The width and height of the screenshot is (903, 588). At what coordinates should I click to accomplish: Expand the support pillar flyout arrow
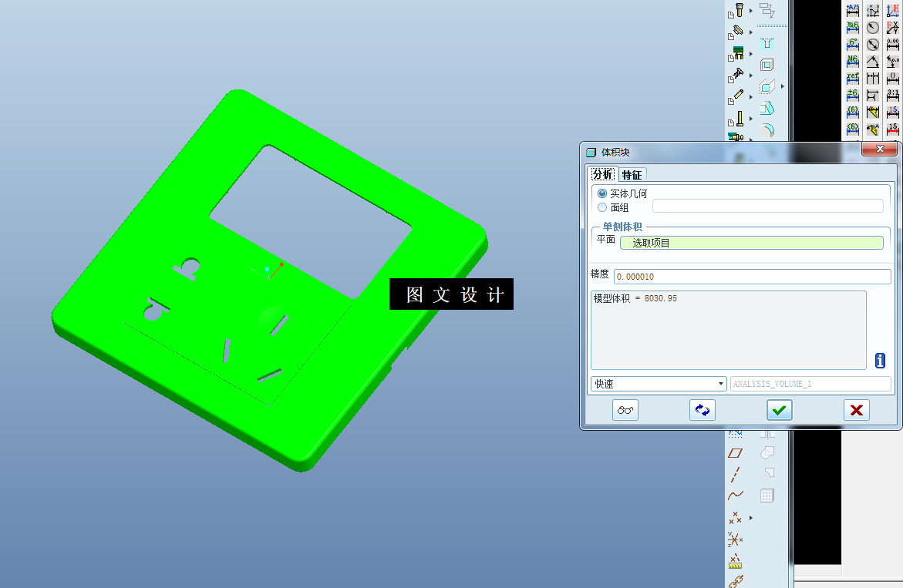click(x=751, y=119)
